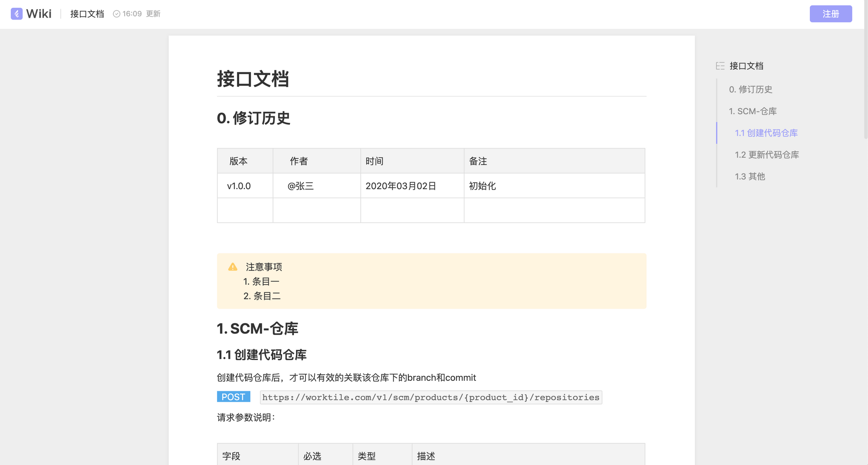
Task: Click the 接口文档 outline title
Action: pyautogui.click(x=746, y=66)
